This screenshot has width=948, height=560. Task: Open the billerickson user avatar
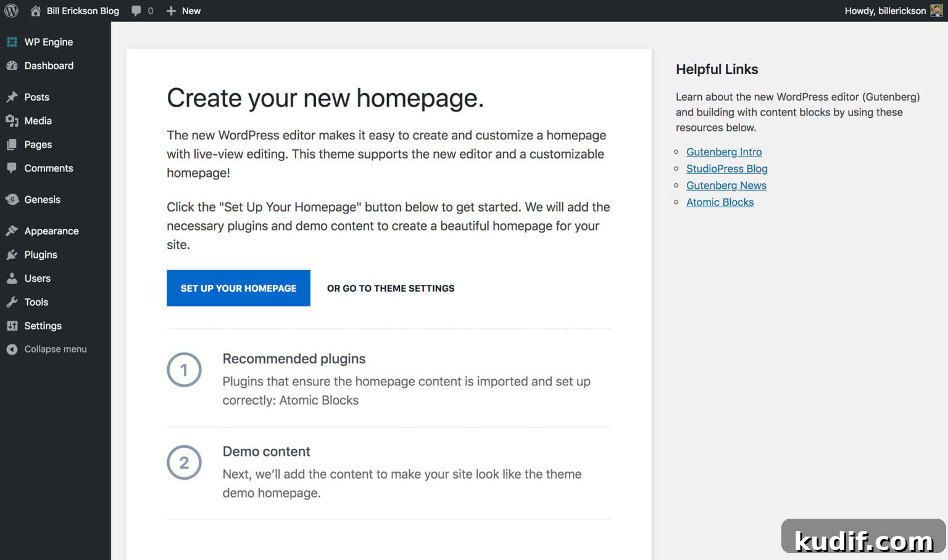[x=936, y=10]
